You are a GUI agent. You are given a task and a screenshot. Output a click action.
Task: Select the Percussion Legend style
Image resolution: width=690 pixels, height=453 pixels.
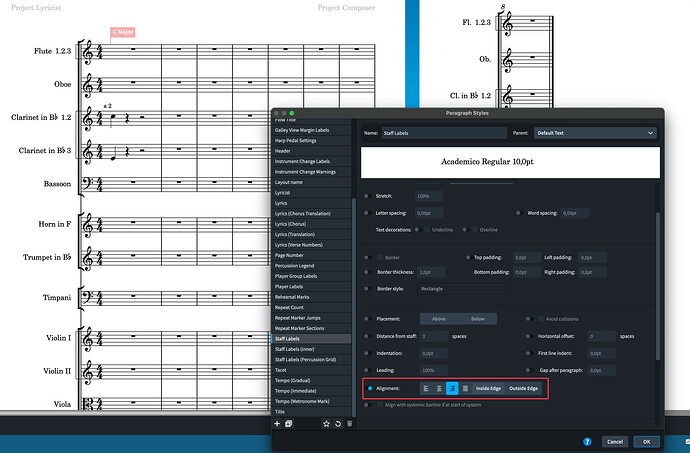(x=311, y=266)
